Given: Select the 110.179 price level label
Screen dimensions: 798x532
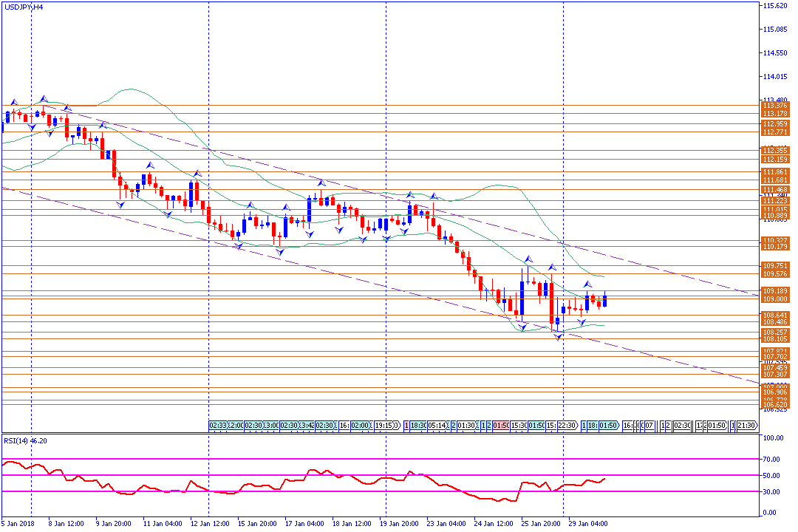Looking at the screenshot, I should coord(775,247).
